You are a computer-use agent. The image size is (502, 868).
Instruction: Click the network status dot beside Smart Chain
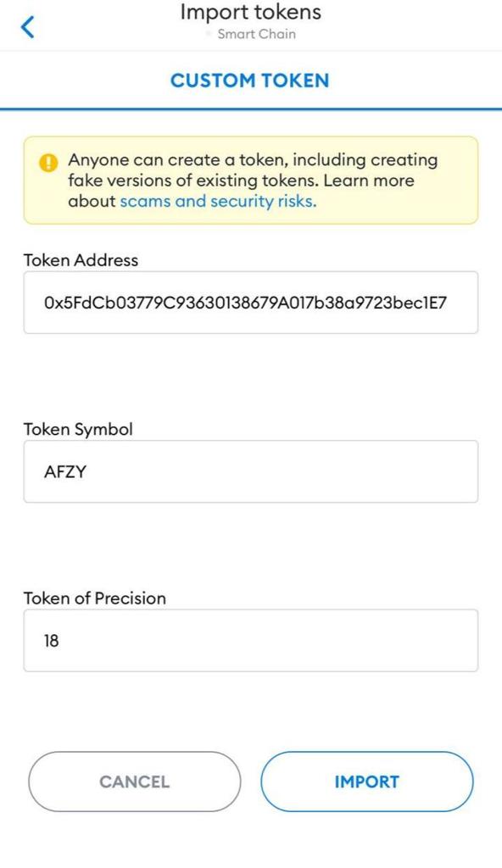pyautogui.click(x=209, y=34)
